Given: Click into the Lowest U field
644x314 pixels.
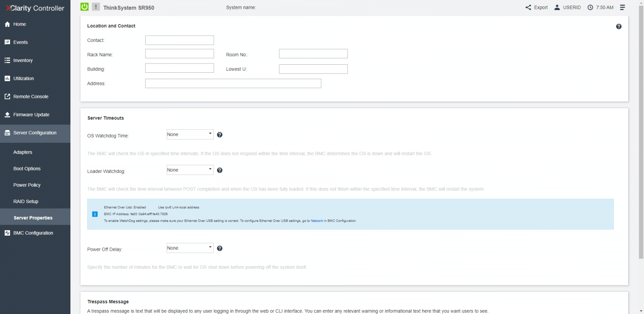Looking at the screenshot, I should (313, 69).
